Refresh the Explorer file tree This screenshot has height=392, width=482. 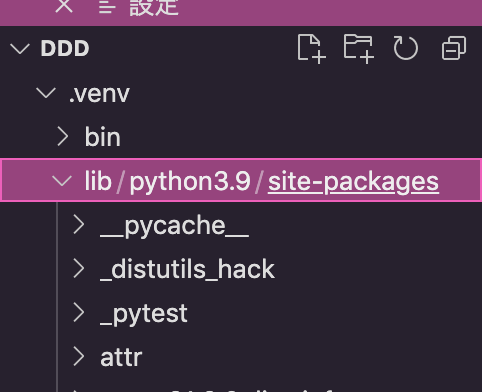(x=405, y=48)
